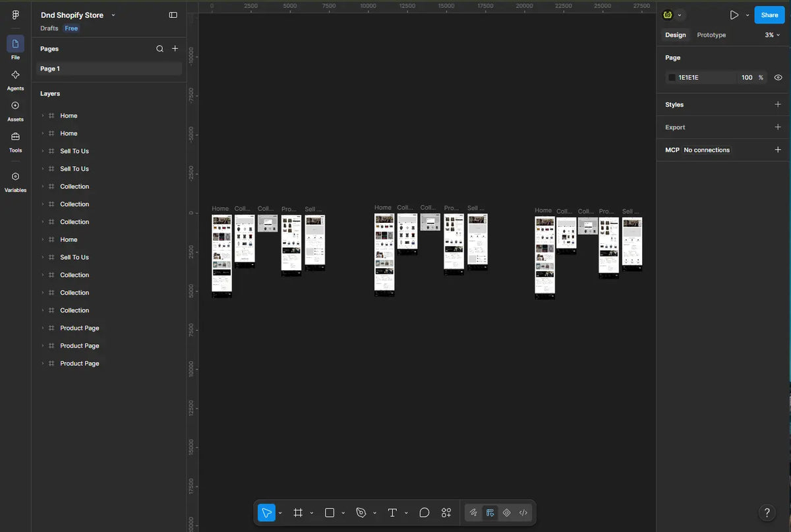Select the Text tool
Viewport: 791px width, 532px height.
point(392,512)
